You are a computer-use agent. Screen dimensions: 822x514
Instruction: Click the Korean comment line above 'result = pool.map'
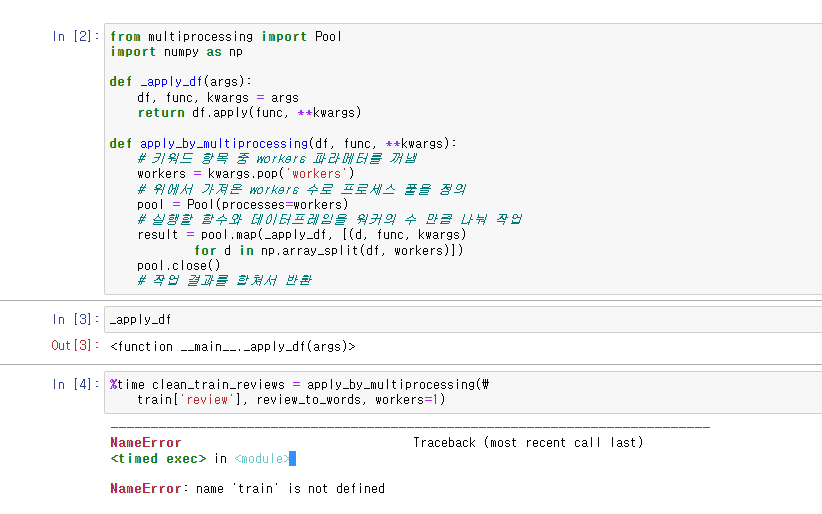click(x=329, y=219)
